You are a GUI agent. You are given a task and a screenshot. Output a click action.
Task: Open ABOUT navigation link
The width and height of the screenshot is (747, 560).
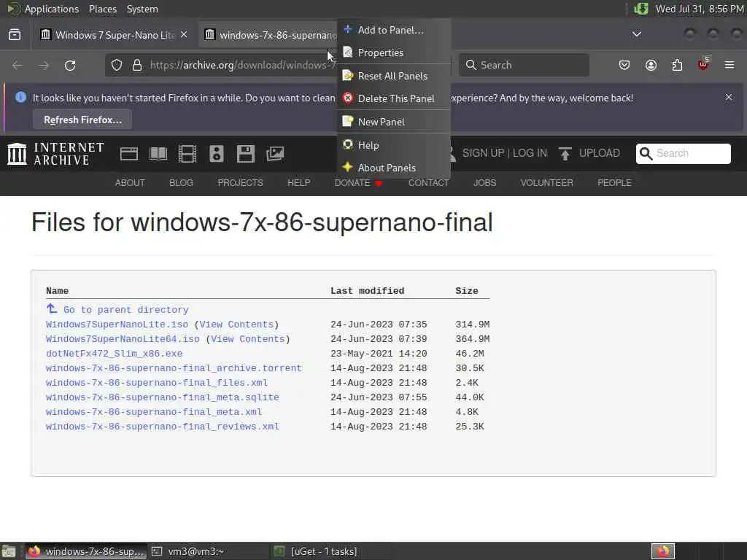click(x=130, y=183)
